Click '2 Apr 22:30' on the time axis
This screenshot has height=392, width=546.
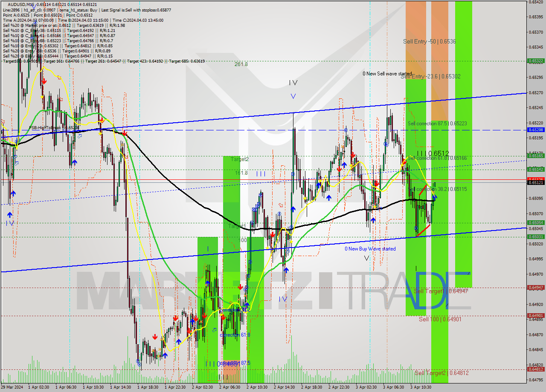tap(339, 387)
